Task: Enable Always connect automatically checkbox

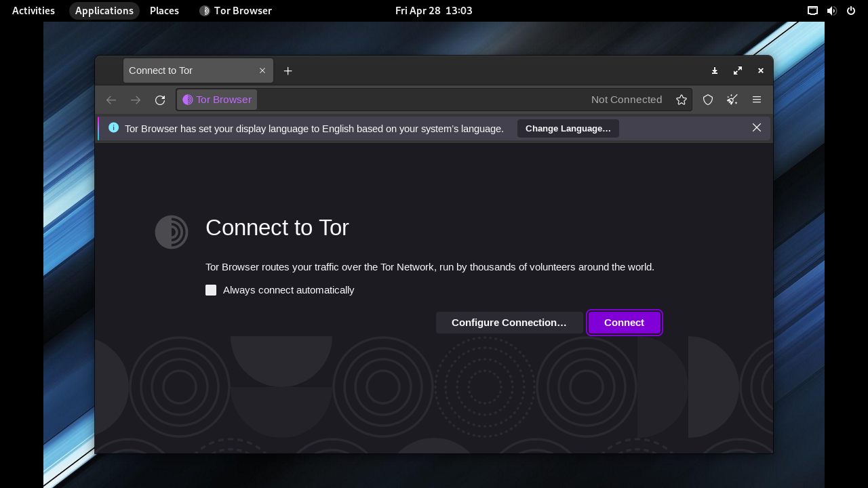Action: click(211, 290)
